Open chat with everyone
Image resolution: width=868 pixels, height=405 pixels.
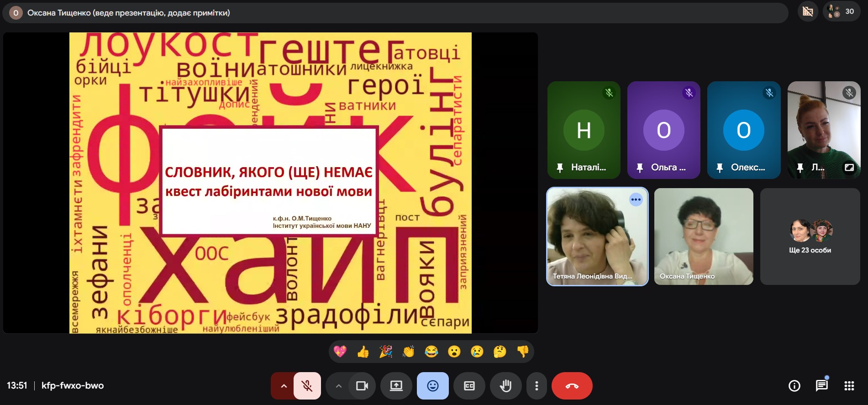pos(822,386)
